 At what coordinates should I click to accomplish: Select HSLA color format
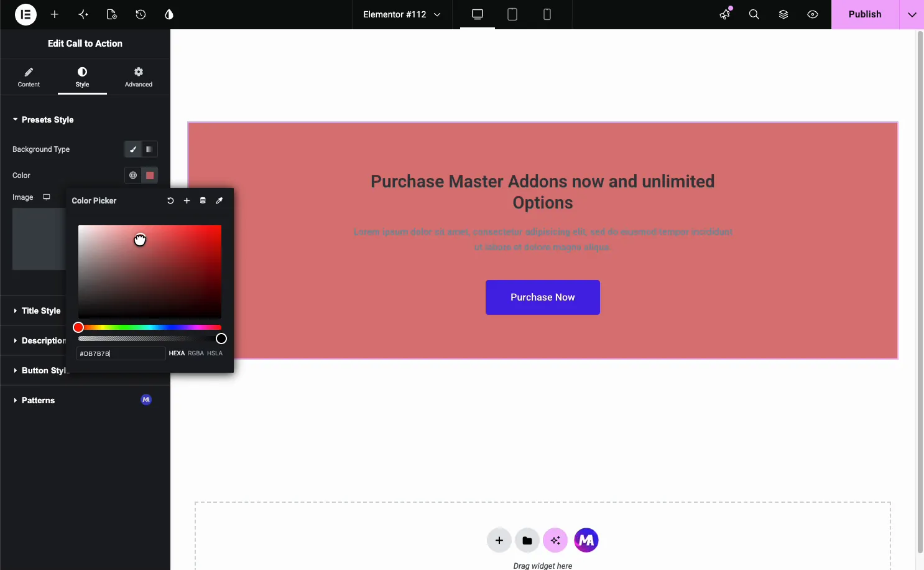pos(215,353)
